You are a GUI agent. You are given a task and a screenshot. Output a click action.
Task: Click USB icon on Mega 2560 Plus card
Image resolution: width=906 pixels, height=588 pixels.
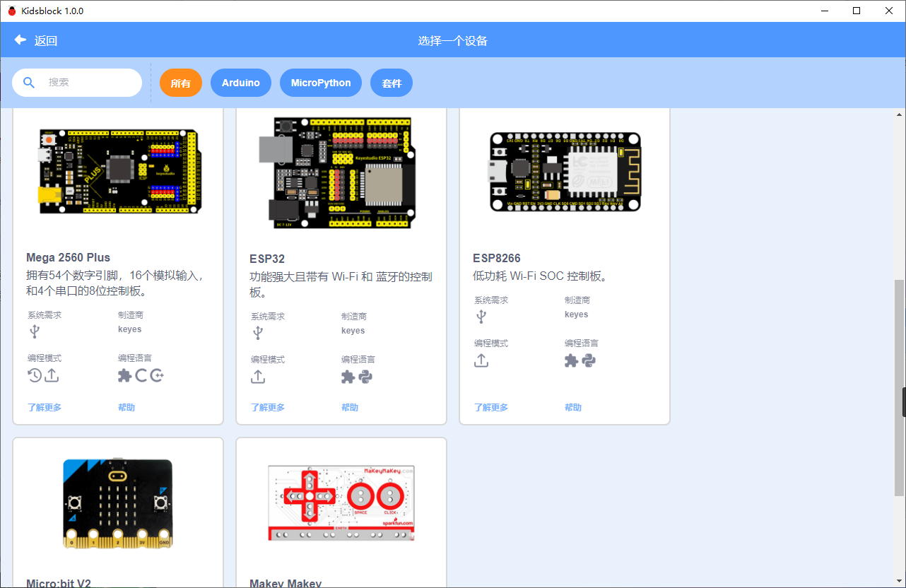35,331
